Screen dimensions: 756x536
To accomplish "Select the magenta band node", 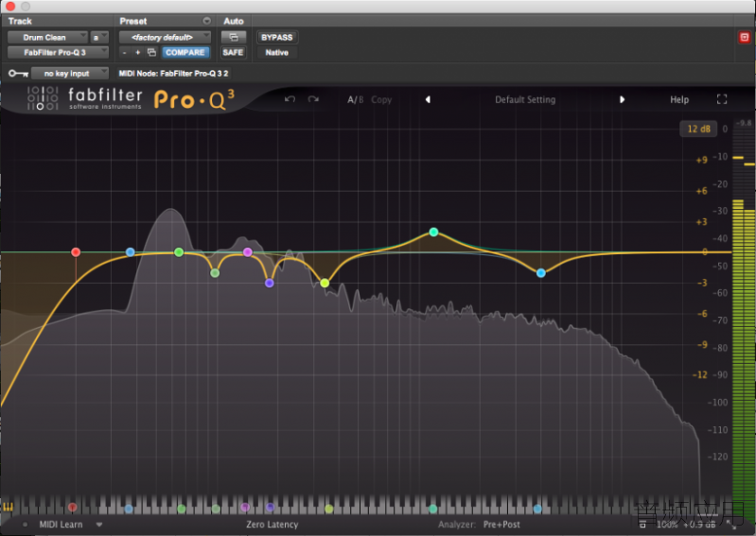I will 248,251.
